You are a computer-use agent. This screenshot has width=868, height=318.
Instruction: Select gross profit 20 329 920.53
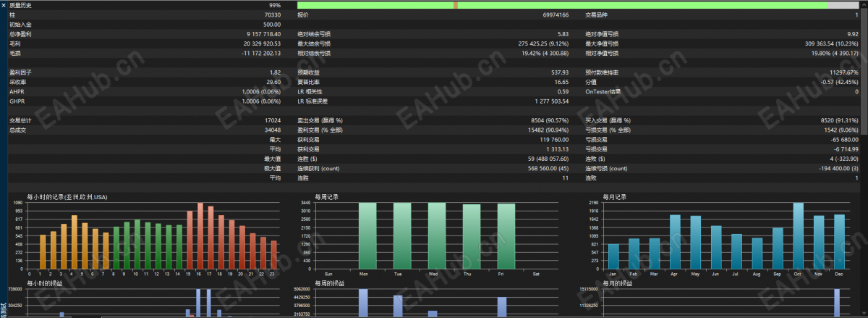pos(262,43)
